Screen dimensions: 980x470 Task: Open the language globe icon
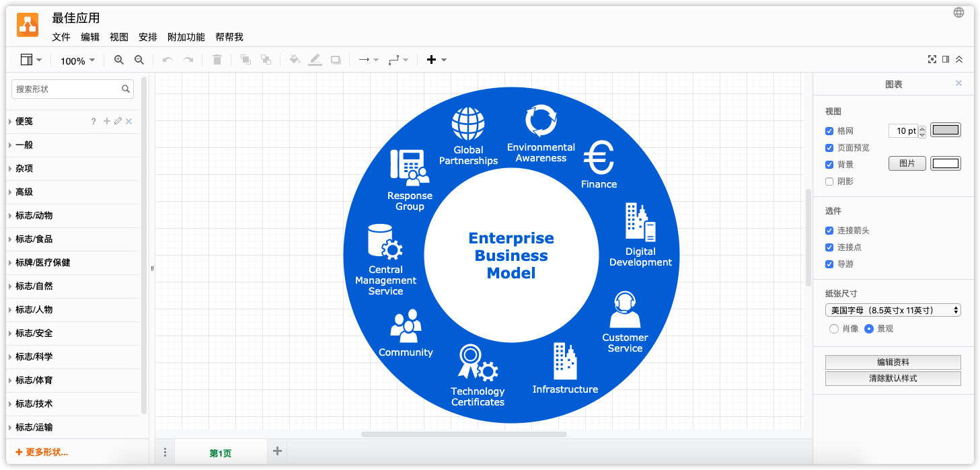pos(959,13)
